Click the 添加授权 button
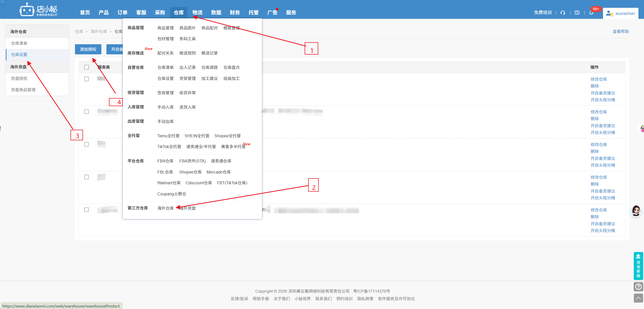644x309 pixels. pos(88,49)
